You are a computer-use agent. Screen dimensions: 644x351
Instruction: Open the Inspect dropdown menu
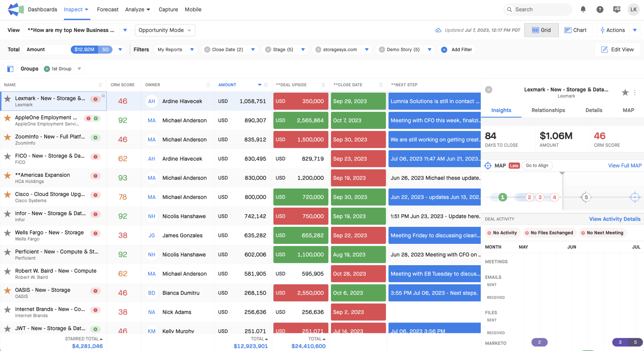(x=76, y=9)
